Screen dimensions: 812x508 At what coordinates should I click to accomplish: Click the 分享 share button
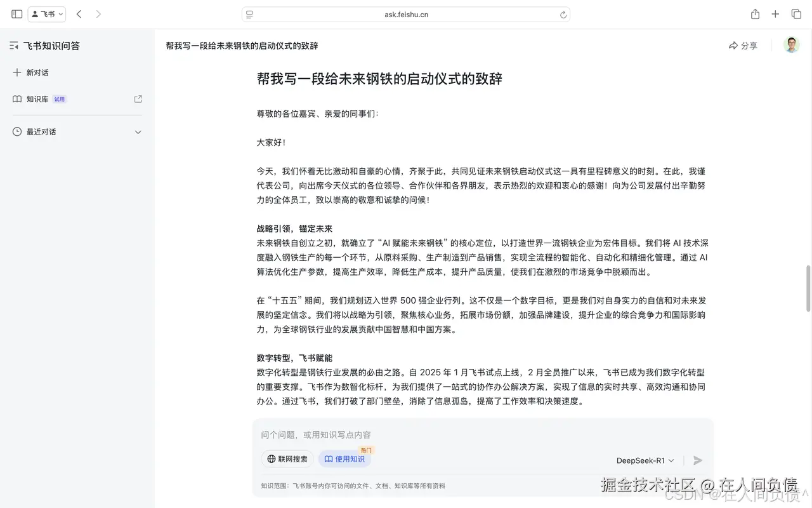tap(742, 45)
